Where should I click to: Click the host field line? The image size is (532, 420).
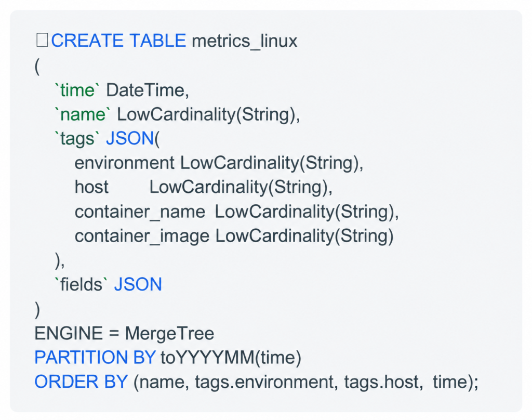click(x=204, y=188)
